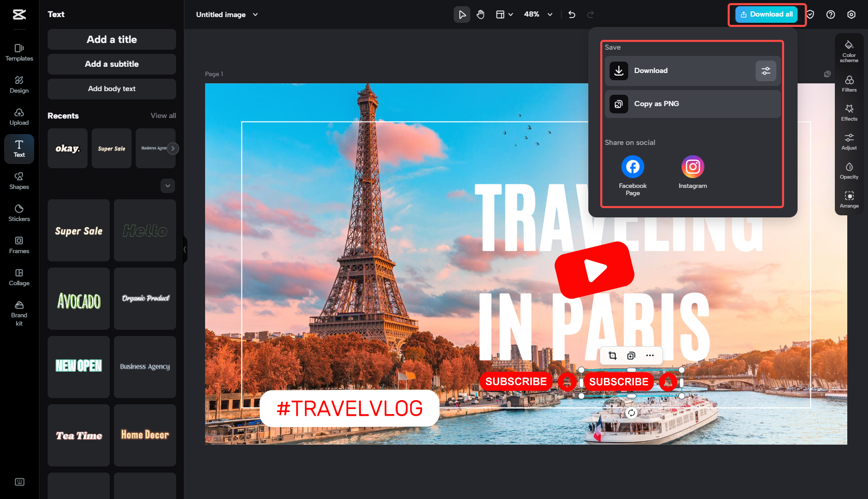This screenshot has height=499, width=868.
Task: Select the hand pan tool
Action: tap(481, 14)
